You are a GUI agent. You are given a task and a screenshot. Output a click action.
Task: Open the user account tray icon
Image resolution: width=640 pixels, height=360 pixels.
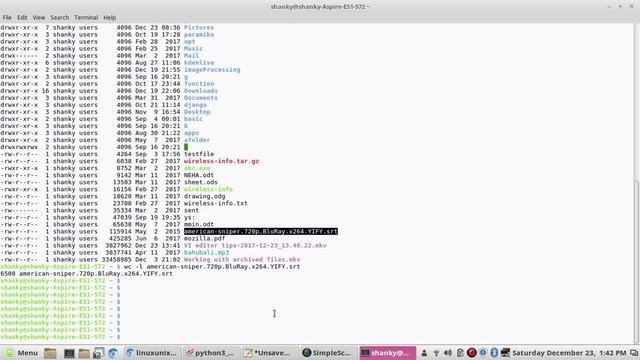point(424,353)
